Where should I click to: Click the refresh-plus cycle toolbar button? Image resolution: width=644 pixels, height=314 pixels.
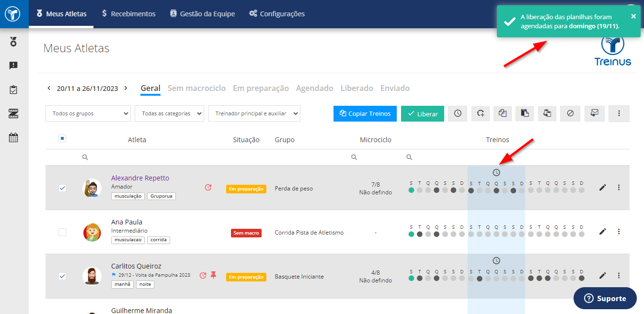pyautogui.click(x=481, y=113)
